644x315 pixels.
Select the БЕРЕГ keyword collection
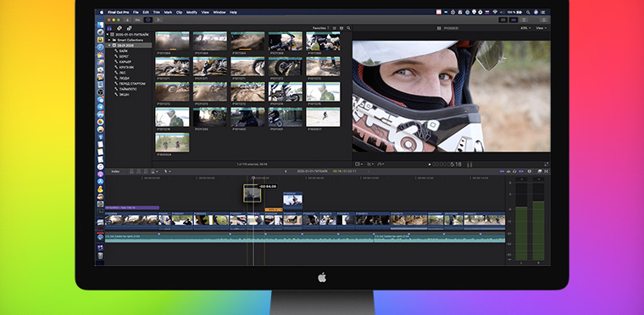click(x=124, y=56)
